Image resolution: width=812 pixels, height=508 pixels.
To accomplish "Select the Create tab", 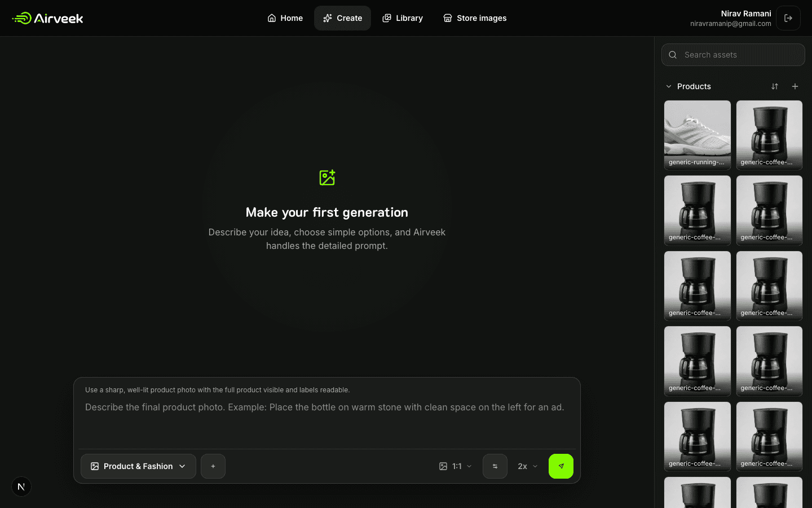I will (342, 18).
